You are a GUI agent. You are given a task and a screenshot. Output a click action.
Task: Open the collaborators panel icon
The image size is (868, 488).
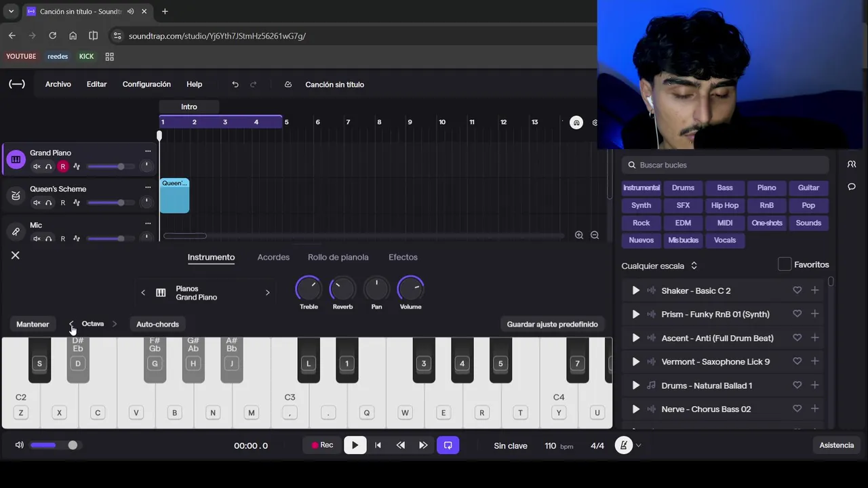pyautogui.click(x=852, y=164)
